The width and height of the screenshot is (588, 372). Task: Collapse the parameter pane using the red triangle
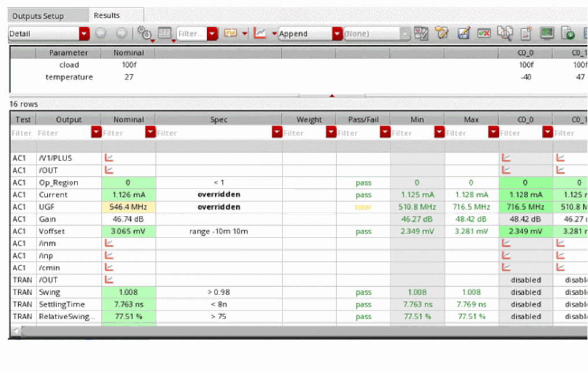tap(332, 96)
